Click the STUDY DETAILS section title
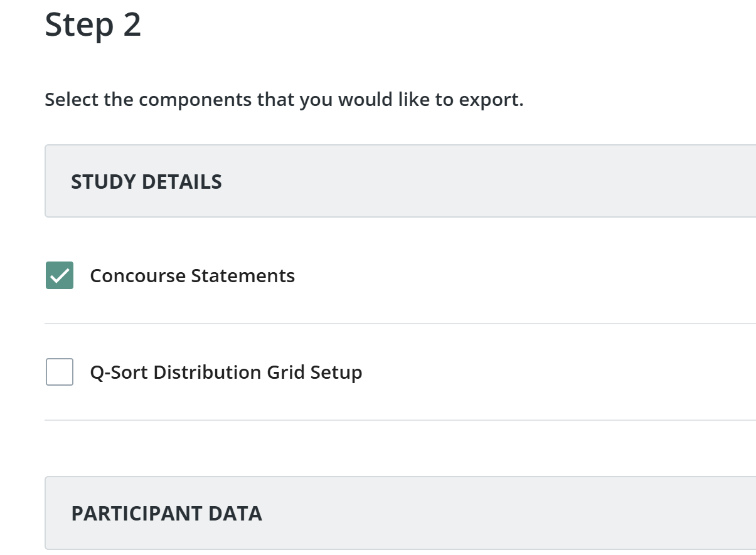 tap(146, 181)
